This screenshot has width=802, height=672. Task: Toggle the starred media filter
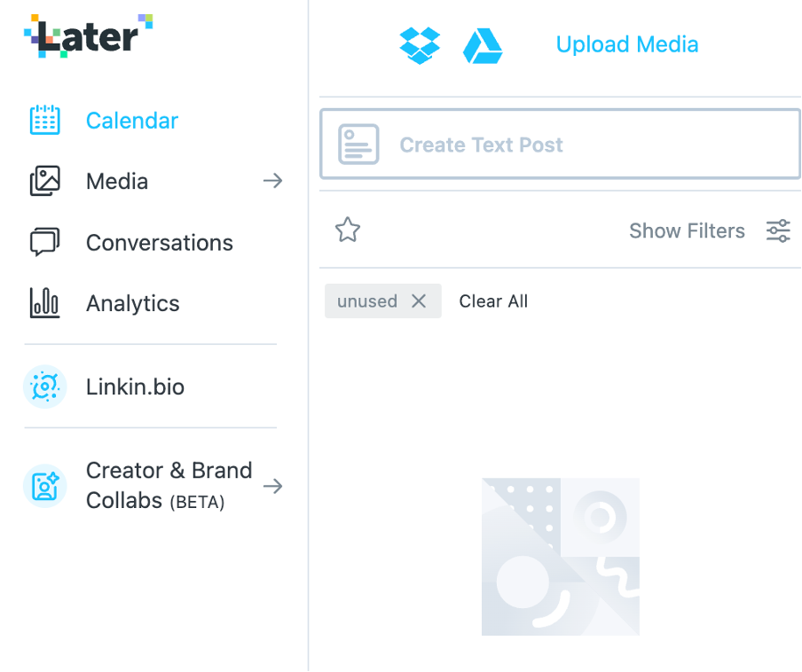pyautogui.click(x=347, y=230)
